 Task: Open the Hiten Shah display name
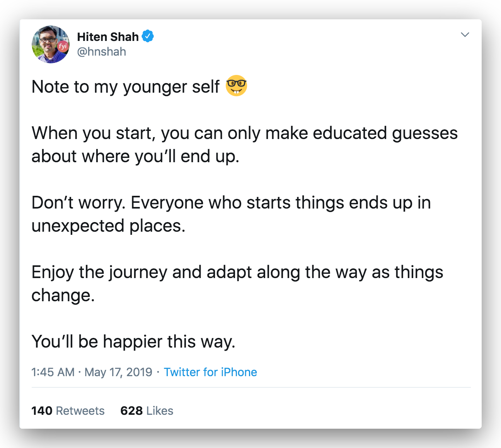108,37
